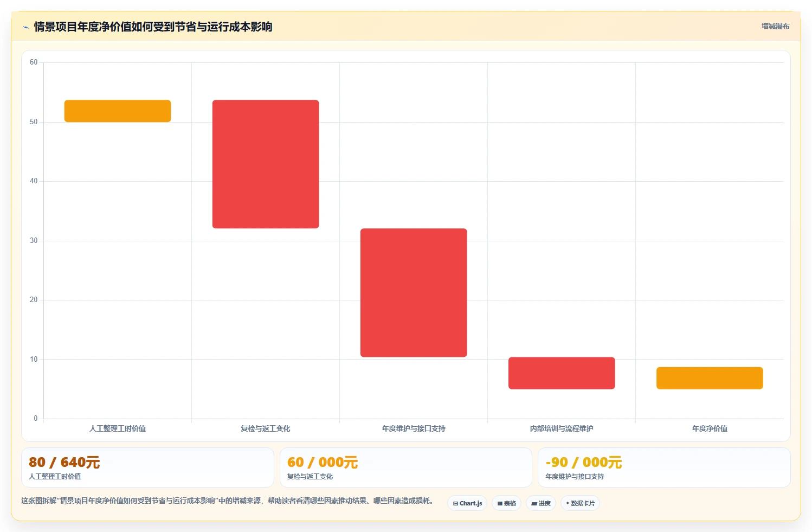The width and height of the screenshot is (812, 532).
Task: Select the orange 年度净价值 waterfall bar
Action: point(710,378)
